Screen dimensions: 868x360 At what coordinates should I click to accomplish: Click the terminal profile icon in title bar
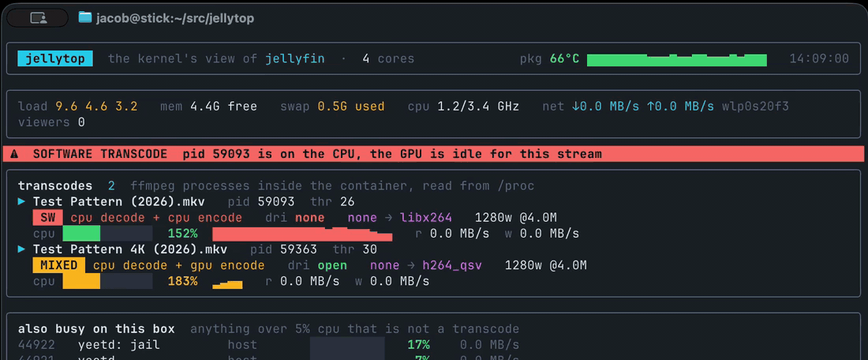[x=38, y=18]
